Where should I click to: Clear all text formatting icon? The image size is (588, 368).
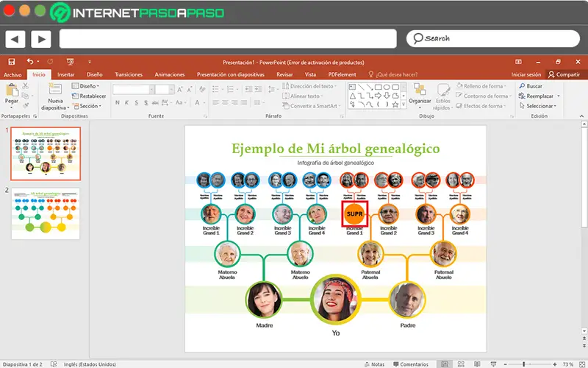pyautogui.click(x=203, y=89)
